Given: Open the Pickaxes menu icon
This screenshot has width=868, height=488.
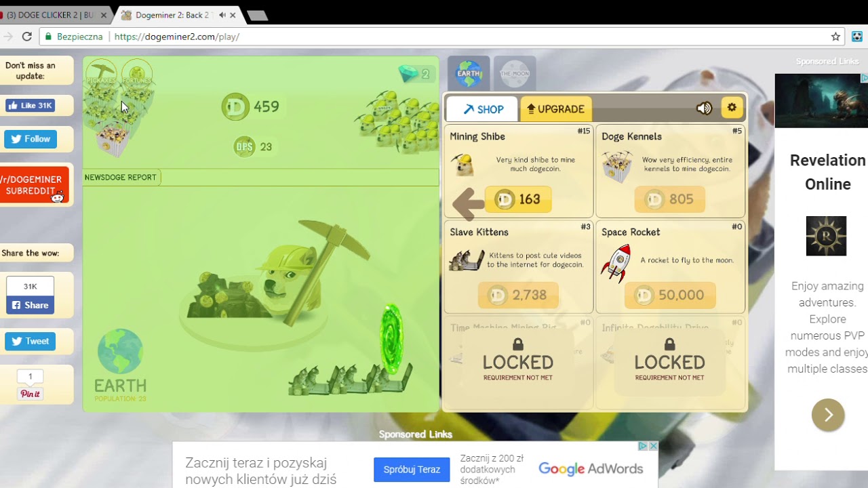Looking at the screenshot, I should coord(101,73).
